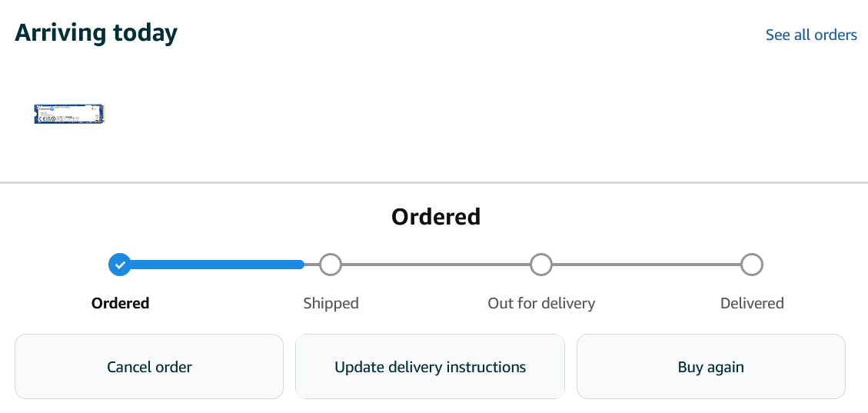Click the Out for delivery label
The image size is (868, 413).
[541, 303]
